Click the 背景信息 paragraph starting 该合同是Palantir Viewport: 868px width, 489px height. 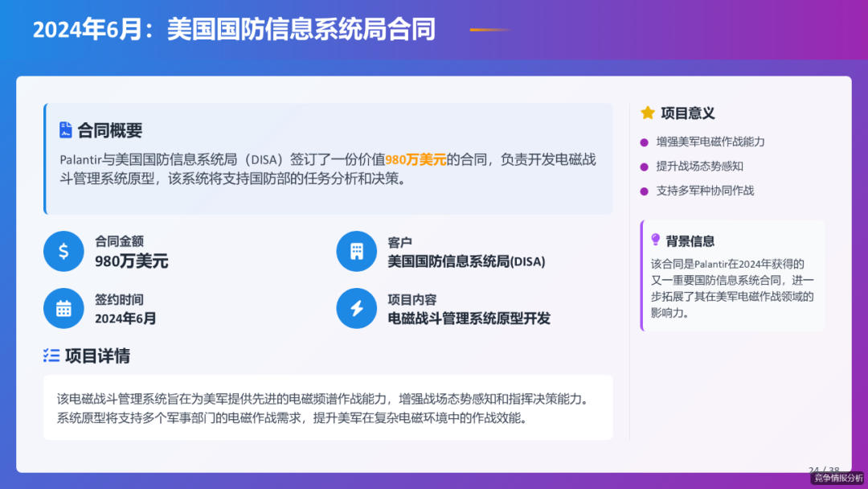732,288
